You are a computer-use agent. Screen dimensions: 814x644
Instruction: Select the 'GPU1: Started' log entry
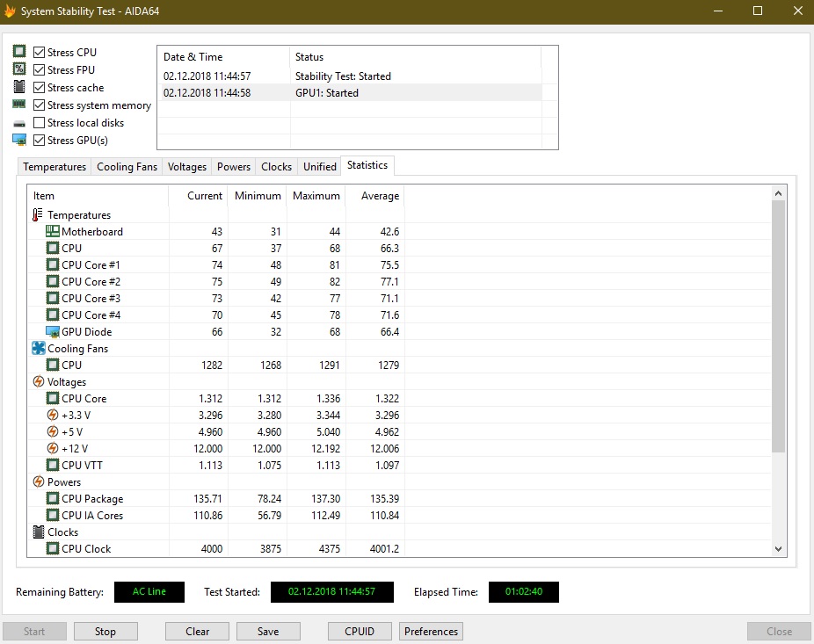point(349,93)
